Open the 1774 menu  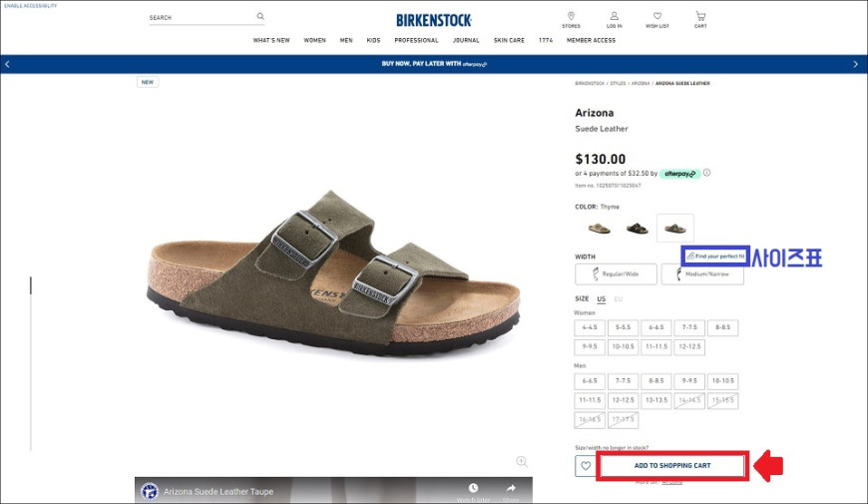pos(546,41)
